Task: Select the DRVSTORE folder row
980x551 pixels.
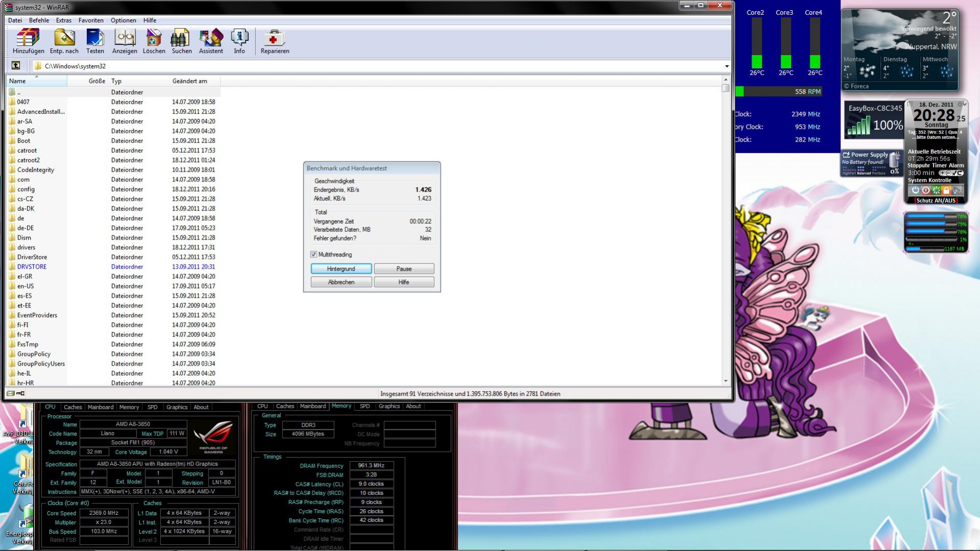Action: click(x=113, y=267)
